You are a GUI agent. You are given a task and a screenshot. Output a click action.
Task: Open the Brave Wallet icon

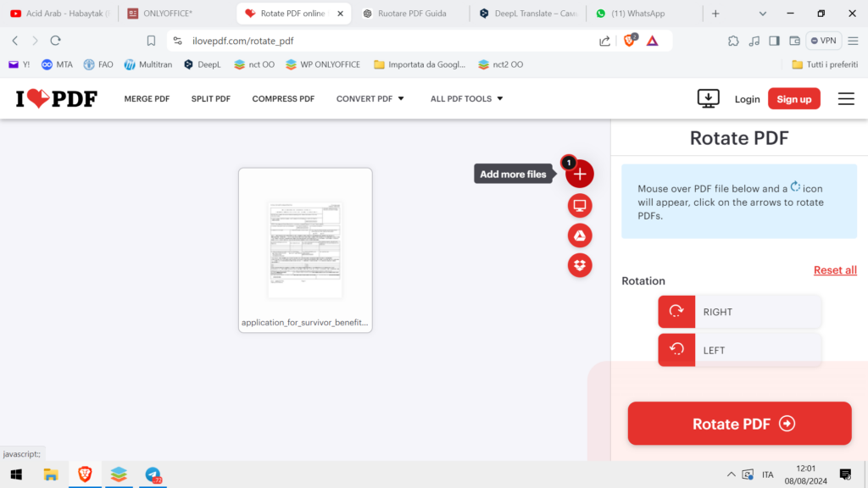[795, 40]
